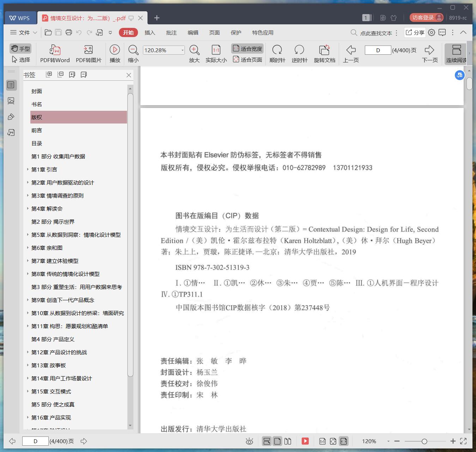
Task: Open the zoom percentage dropdown 120.28%
Action: coord(182,50)
